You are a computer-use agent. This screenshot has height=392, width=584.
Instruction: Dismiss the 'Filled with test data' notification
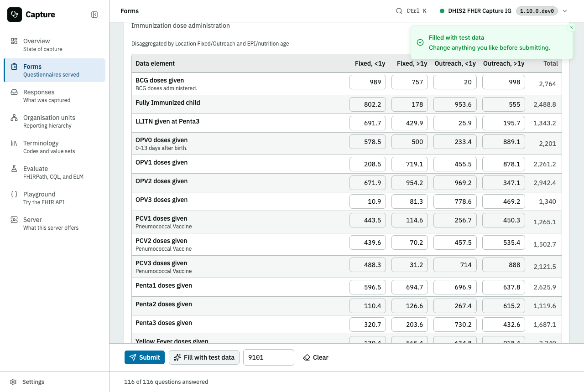pyautogui.click(x=571, y=27)
